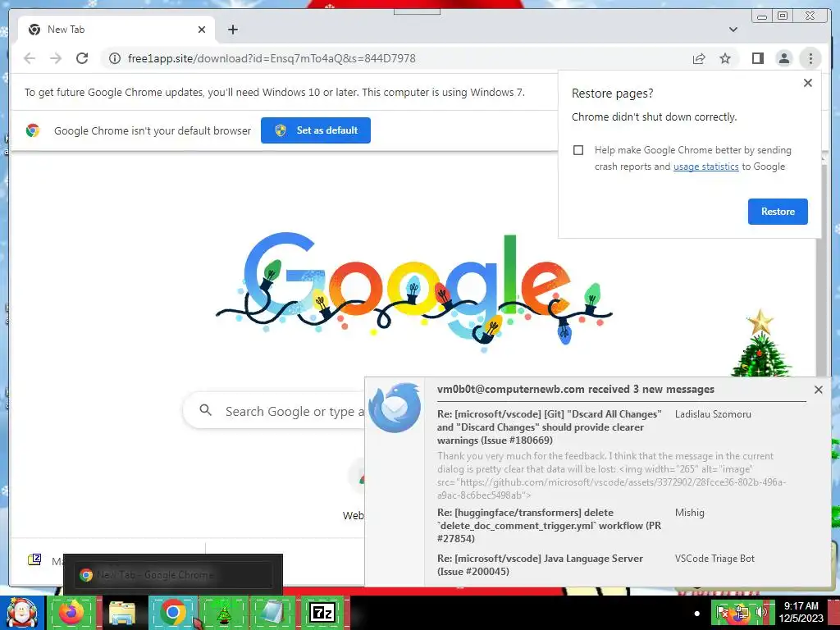Launch Firefox from the taskbar
This screenshot has width=840, height=630.
[x=71, y=612]
